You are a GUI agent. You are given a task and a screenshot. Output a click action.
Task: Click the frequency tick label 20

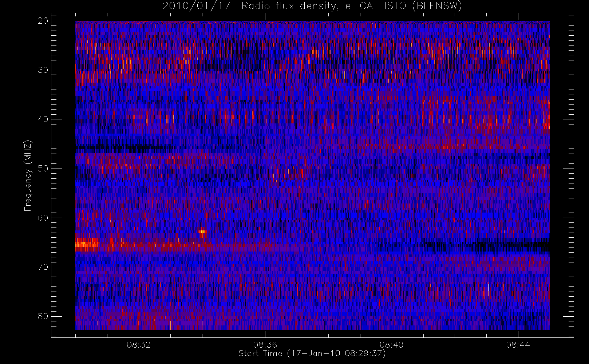[43, 21]
